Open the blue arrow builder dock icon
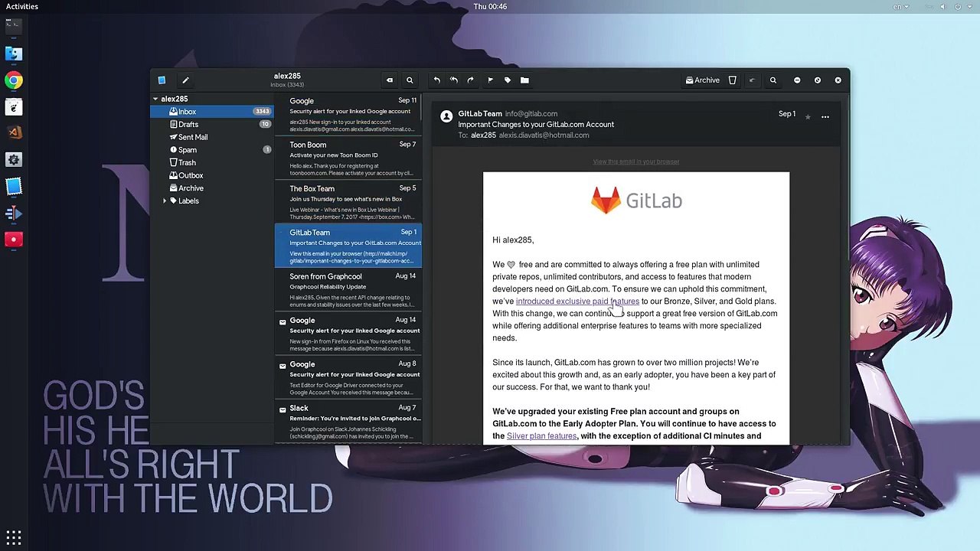 point(13,213)
